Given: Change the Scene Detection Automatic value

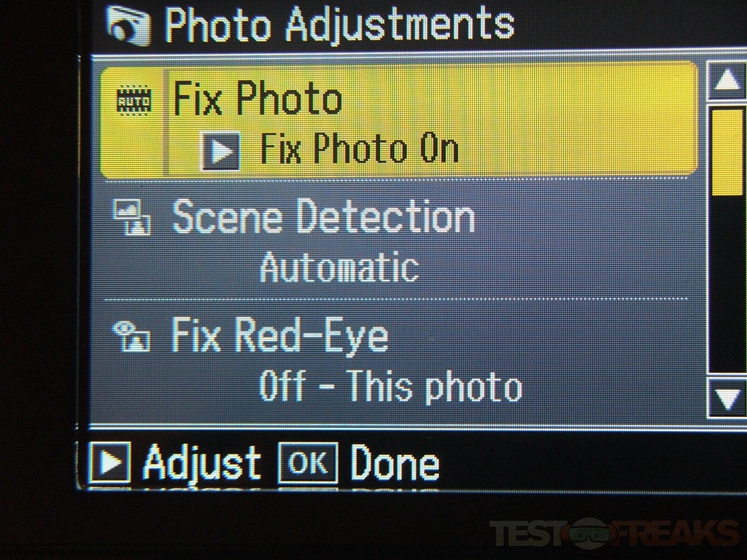Looking at the screenshot, I should coord(339,267).
